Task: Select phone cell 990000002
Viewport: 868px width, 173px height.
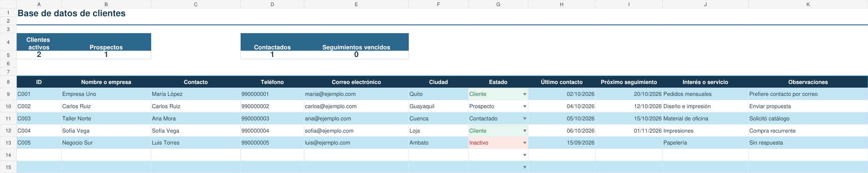Action: click(272, 106)
